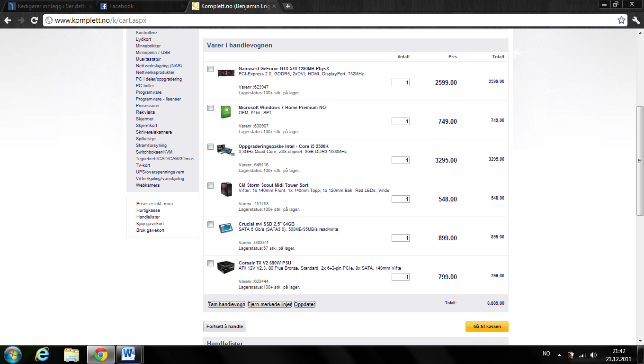
Task: Select the Komplett.no tab
Action: click(x=233, y=6)
